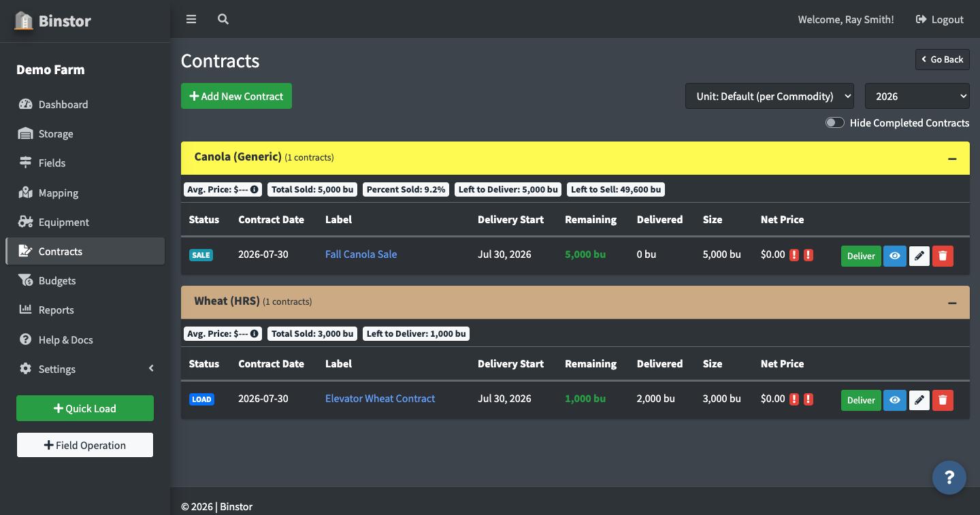
Task: Click second red warning icon, Canola row
Action: click(x=808, y=255)
